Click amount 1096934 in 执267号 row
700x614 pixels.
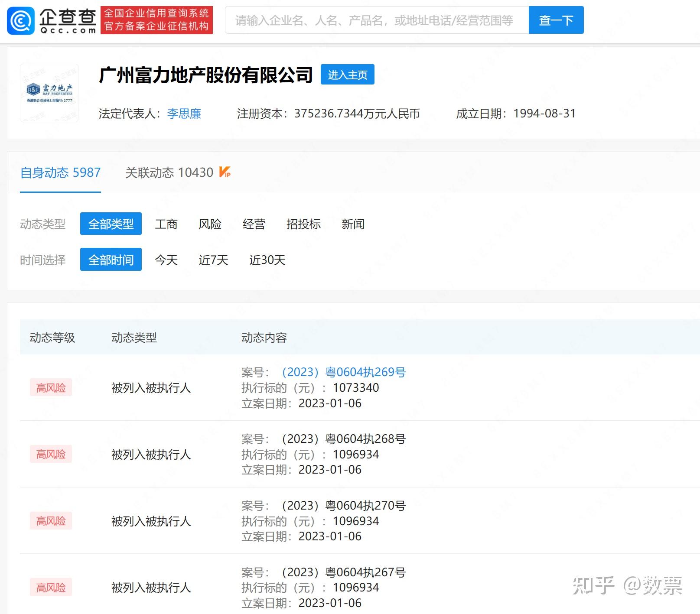[356, 588]
